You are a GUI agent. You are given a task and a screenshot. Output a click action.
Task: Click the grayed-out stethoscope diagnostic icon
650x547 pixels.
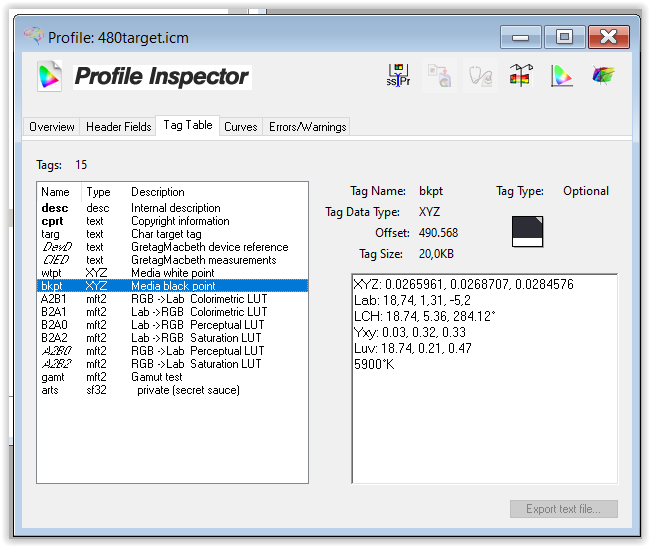pos(480,76)
